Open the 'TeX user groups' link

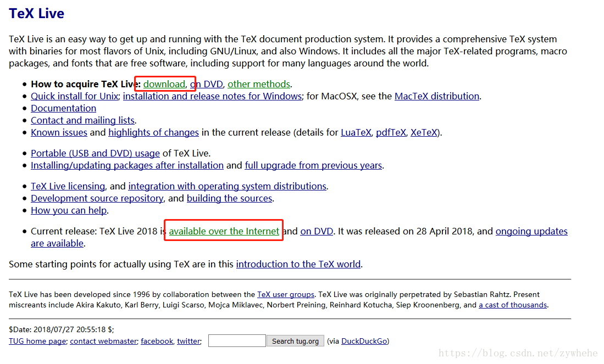pyautogui.click(x=286, y=294)
